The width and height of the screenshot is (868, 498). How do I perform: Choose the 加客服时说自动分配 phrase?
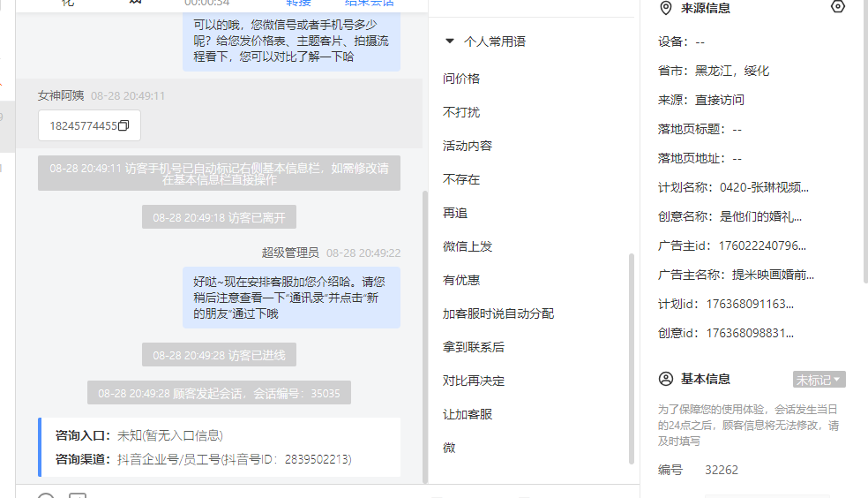pyautogui.click(x=498, y=313)
